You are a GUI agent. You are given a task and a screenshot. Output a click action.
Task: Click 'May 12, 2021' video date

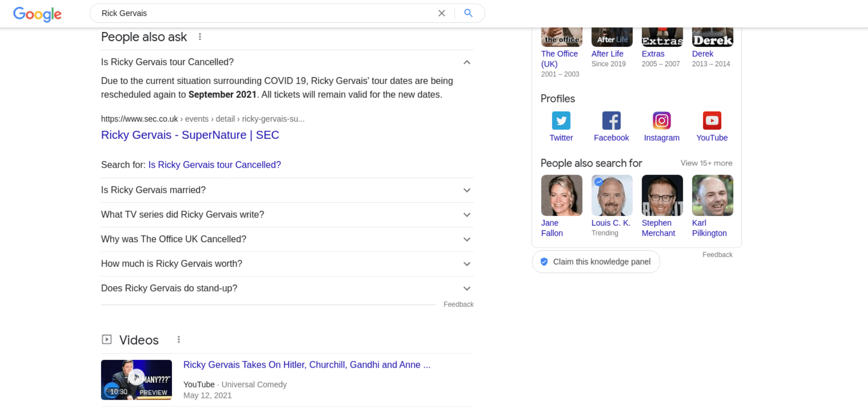click(x=208, y=396)
